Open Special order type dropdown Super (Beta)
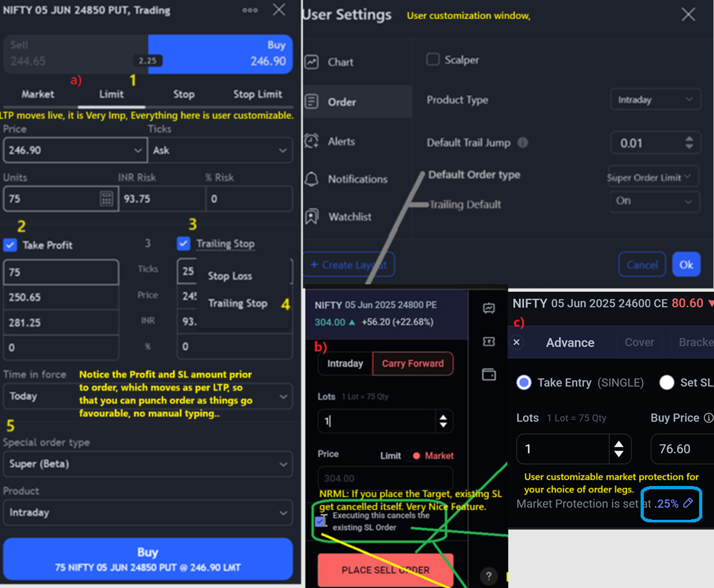Viewport: 714px width, 588px height. (147, 464)
